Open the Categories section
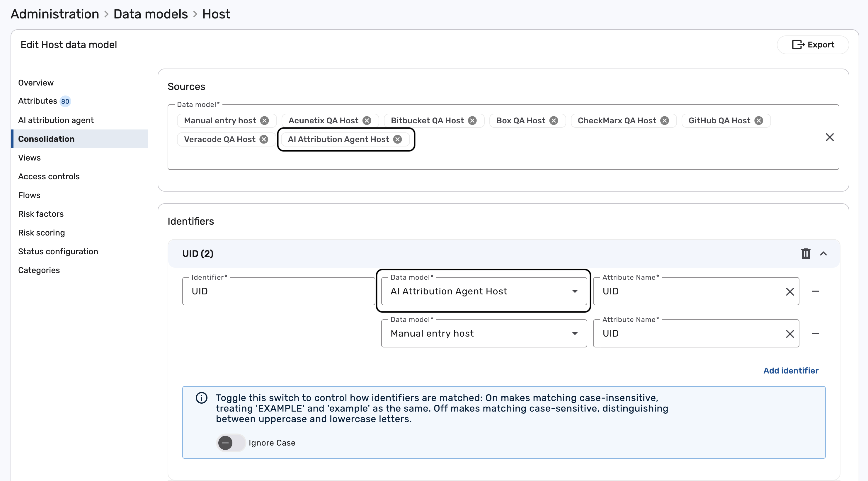This screenshot has height=481, width=868. click(39, 270)
